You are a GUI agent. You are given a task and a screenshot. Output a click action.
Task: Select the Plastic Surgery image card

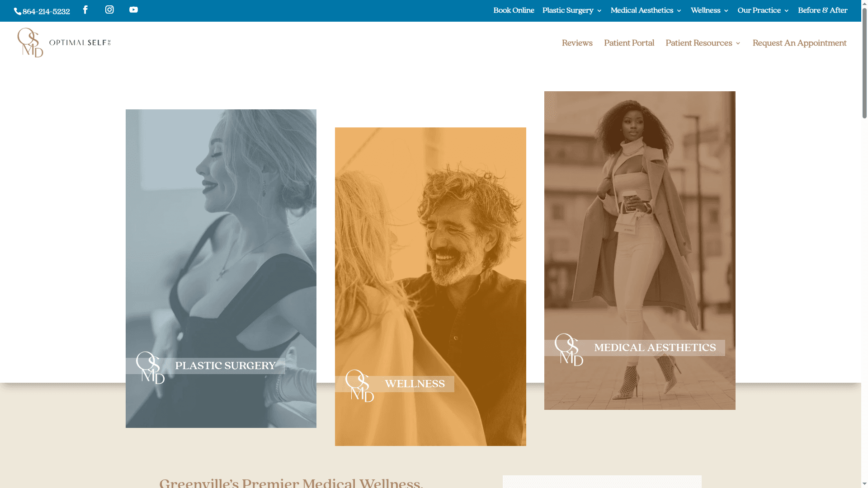coord(221,268)
